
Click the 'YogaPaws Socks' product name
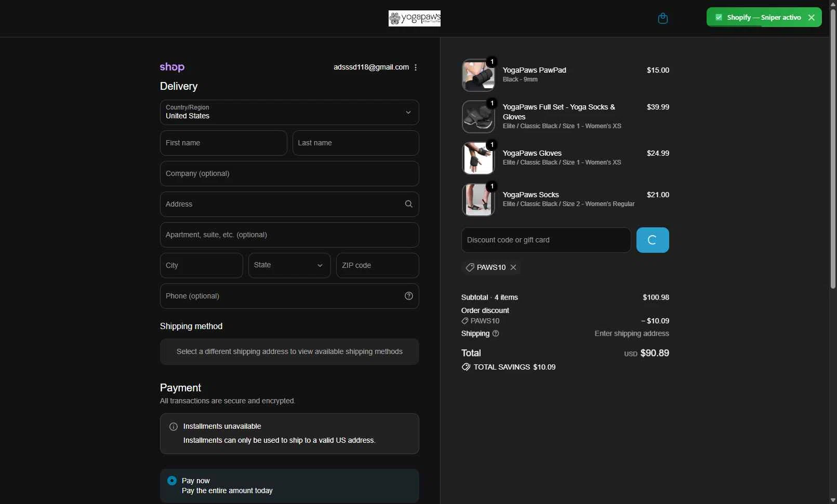[531, 195]
